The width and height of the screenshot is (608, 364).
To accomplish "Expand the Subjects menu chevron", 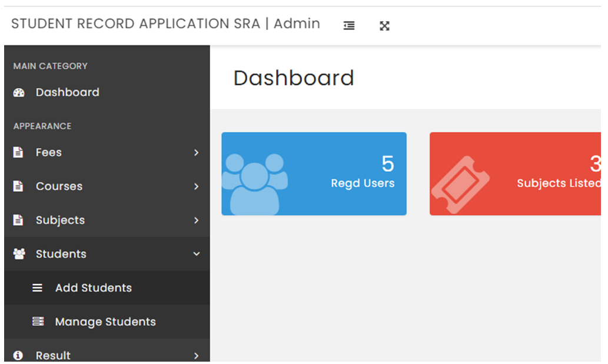I will [196, 221].
